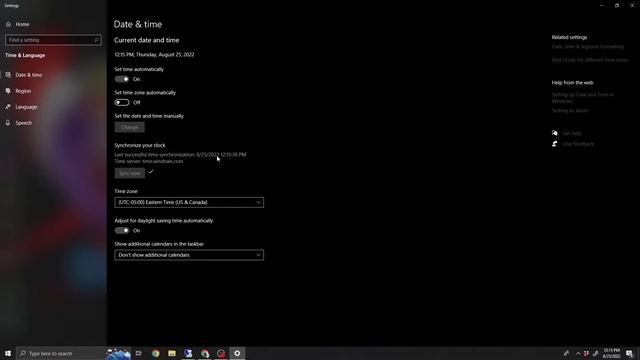Screen dimensions: 640x360
Task: Click the weather widget image on the taskbar
Action: 118,353
